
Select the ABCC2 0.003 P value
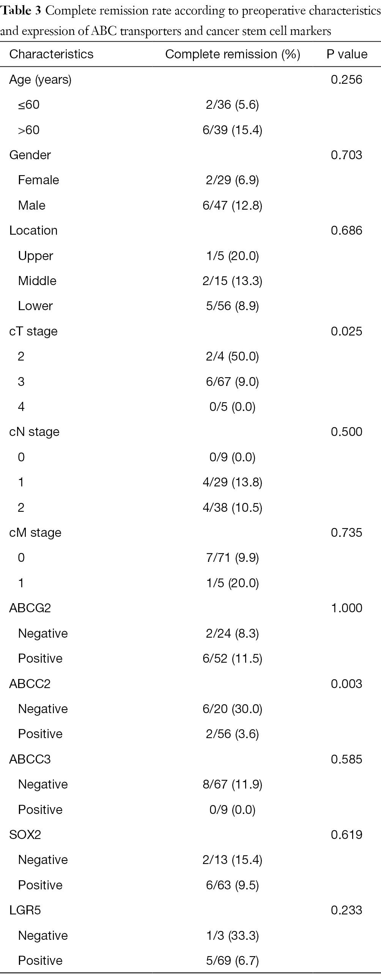pyautogui.click(x=346, y=684)
